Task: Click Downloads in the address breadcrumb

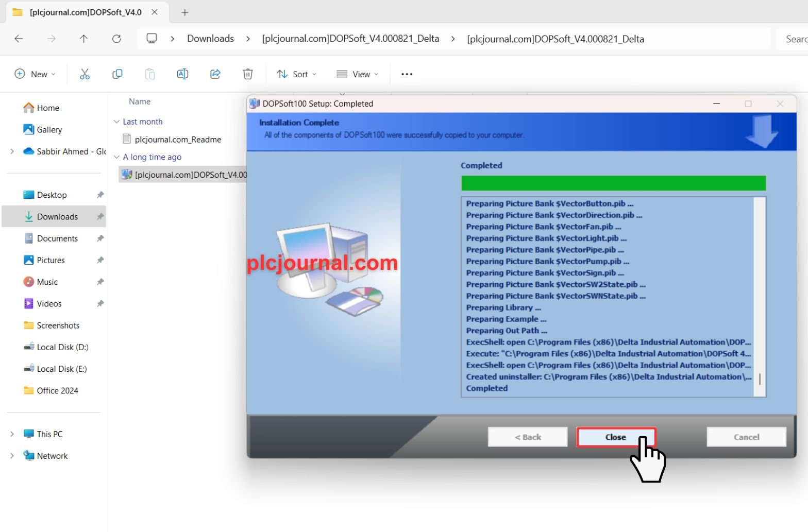Action: pos(210,39)
